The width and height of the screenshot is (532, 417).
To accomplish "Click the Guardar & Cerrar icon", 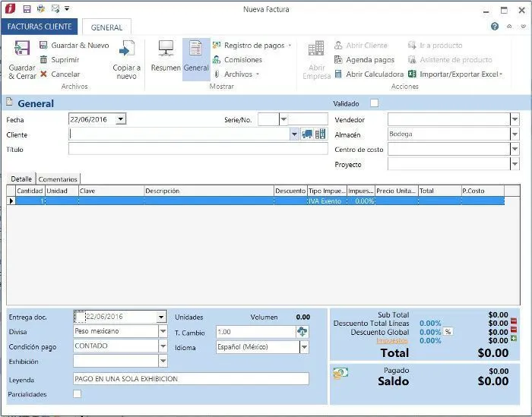I will coord(22,49).
